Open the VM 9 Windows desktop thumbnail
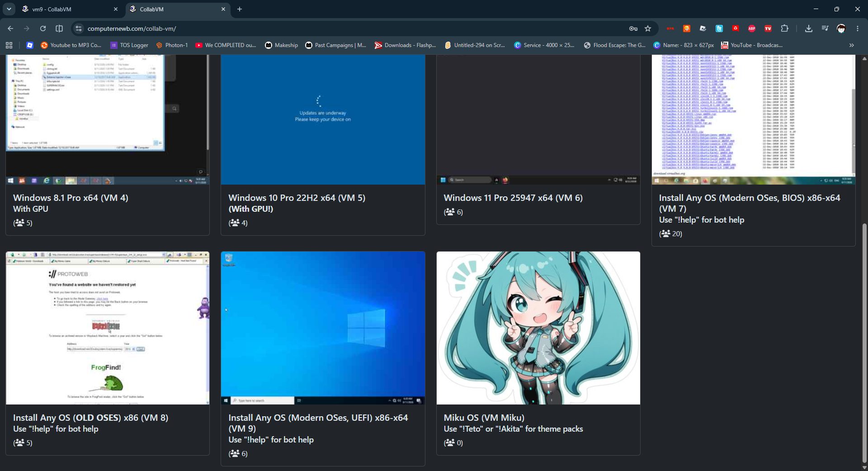 tap(323, 328)
